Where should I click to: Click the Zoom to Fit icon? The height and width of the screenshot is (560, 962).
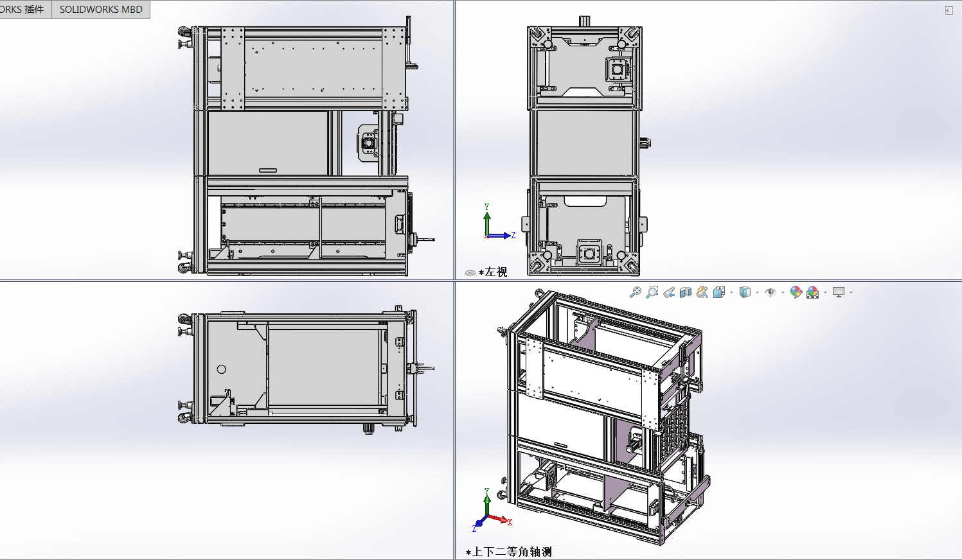pyautogui.click(x=636, y=292)
